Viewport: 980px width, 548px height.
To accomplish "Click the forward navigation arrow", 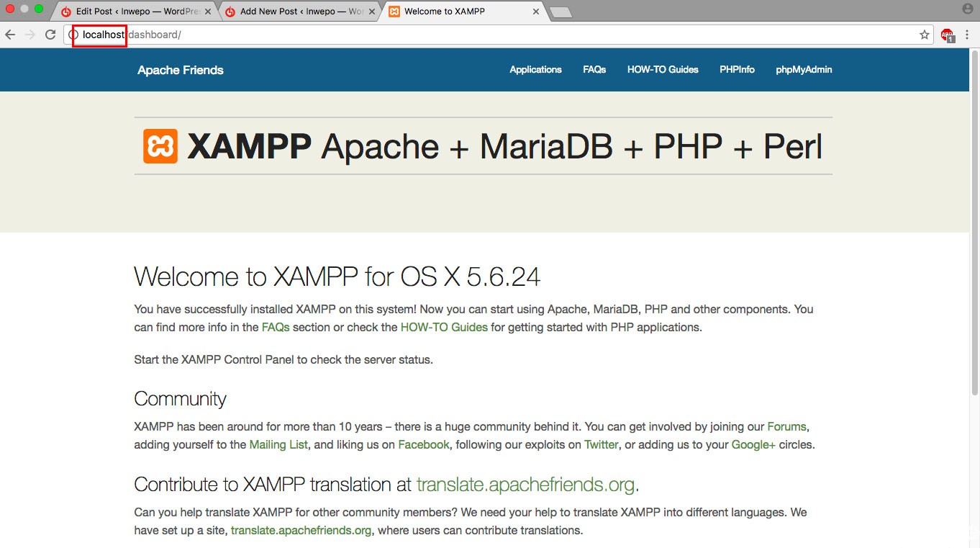I will (x=30, y=34).
